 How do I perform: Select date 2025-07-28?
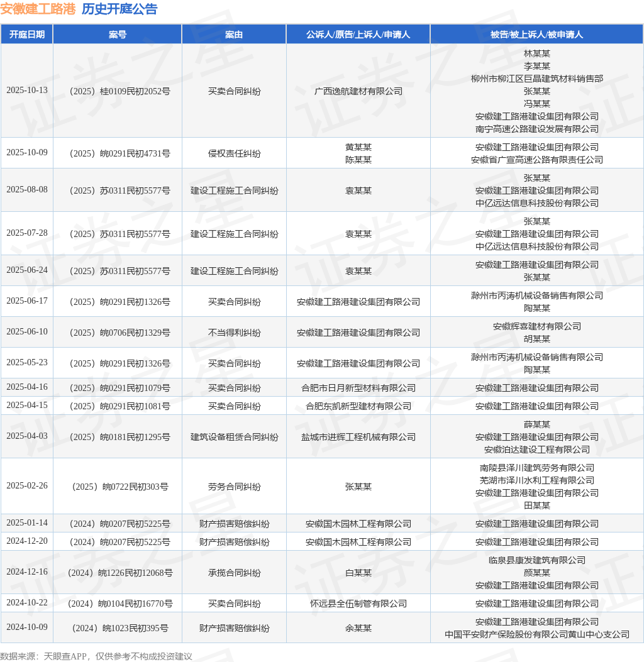coord(27,233)
